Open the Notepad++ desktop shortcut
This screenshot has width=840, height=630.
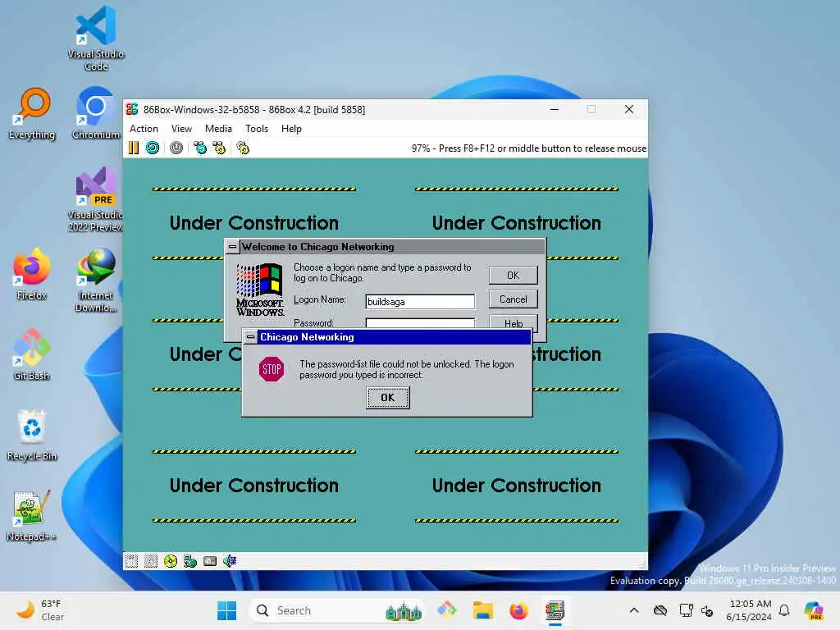[32, 515]
